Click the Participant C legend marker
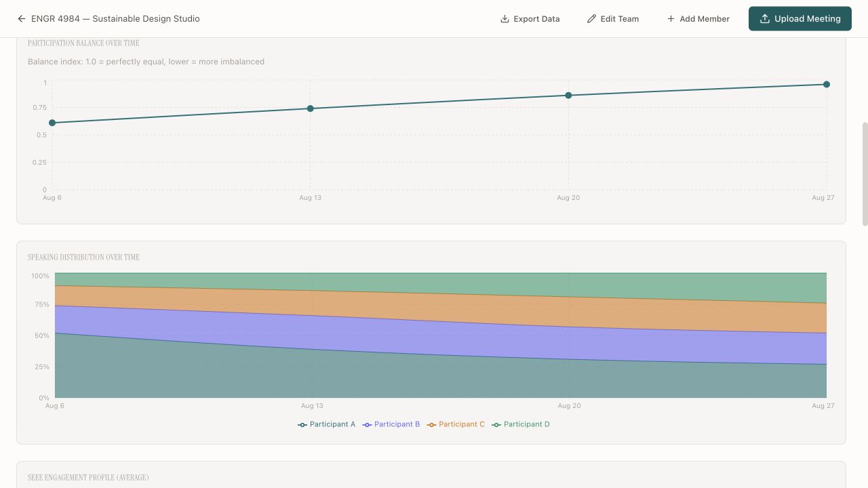Viewport: 868px width, 488px height. pyautogui.click(x=431, y=425)
